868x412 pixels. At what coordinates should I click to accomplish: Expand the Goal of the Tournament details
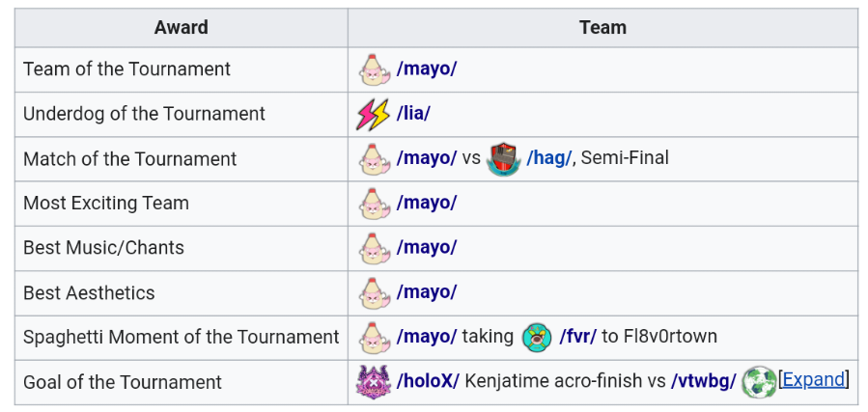click(813, 379)
